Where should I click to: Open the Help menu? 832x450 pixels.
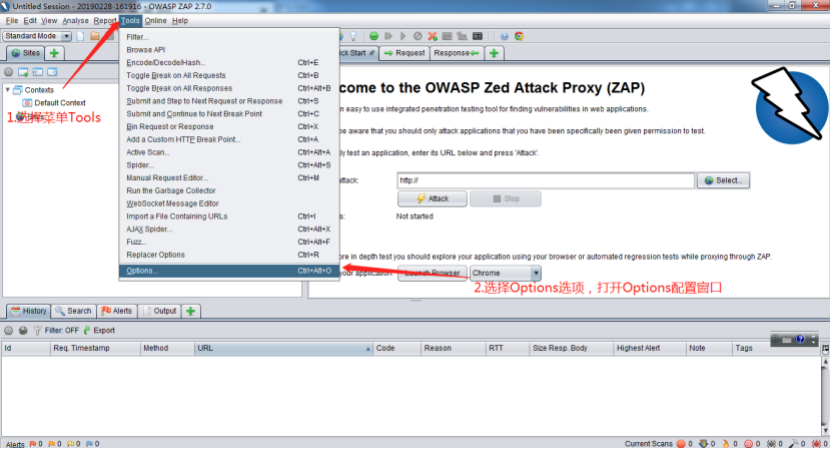tap(180, 21)
